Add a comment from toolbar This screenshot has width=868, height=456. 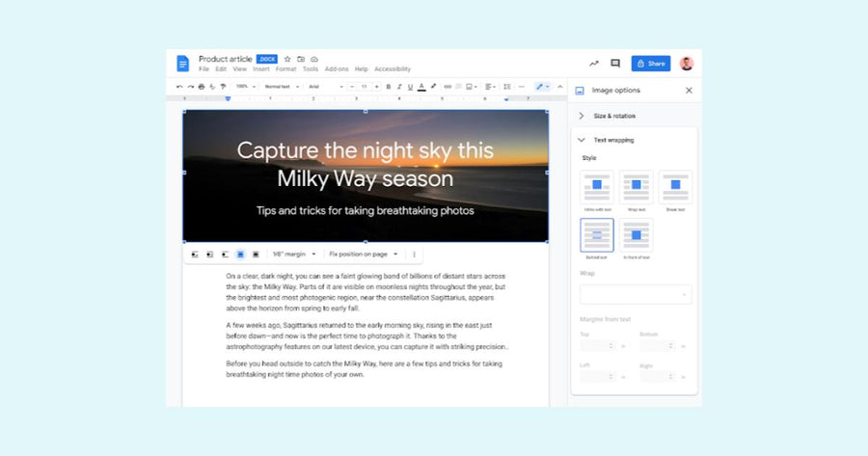click(458, 87)
